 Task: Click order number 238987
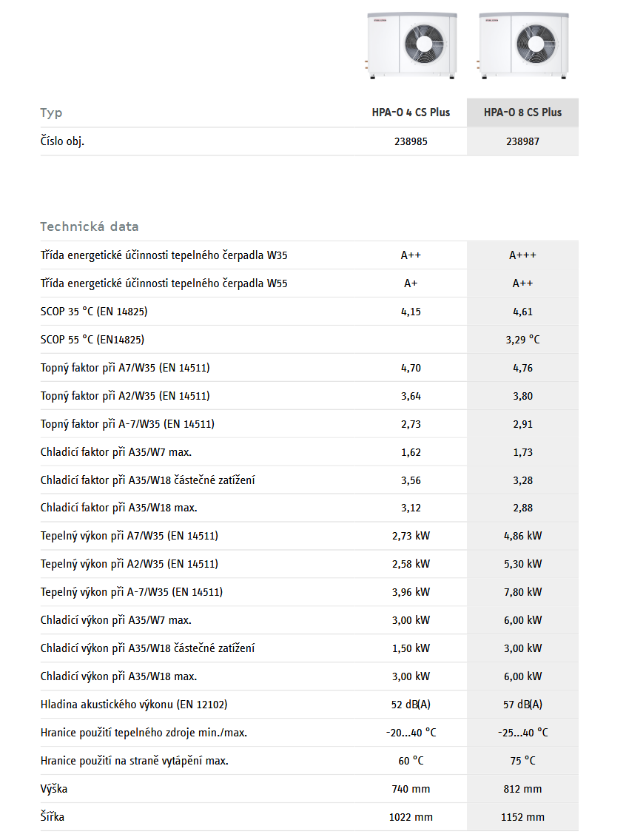click(522, 141)
